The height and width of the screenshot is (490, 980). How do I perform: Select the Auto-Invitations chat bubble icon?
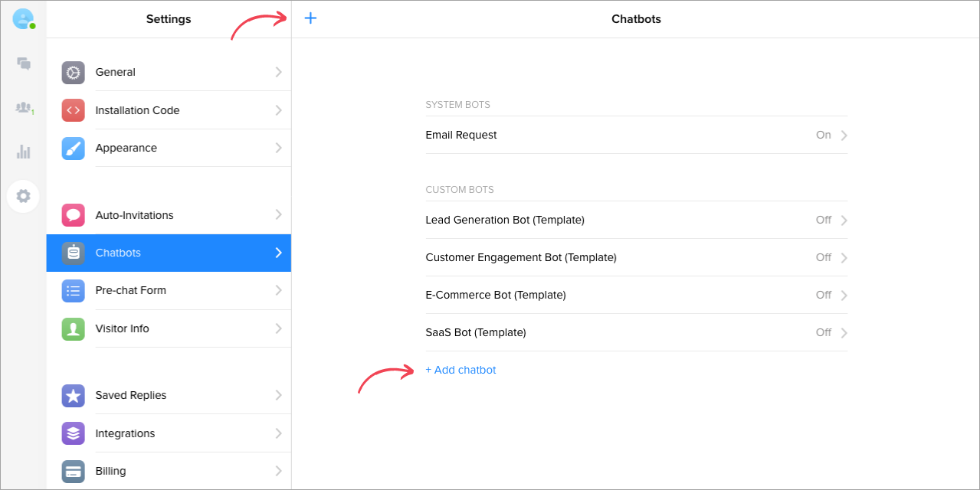point(73,215)
